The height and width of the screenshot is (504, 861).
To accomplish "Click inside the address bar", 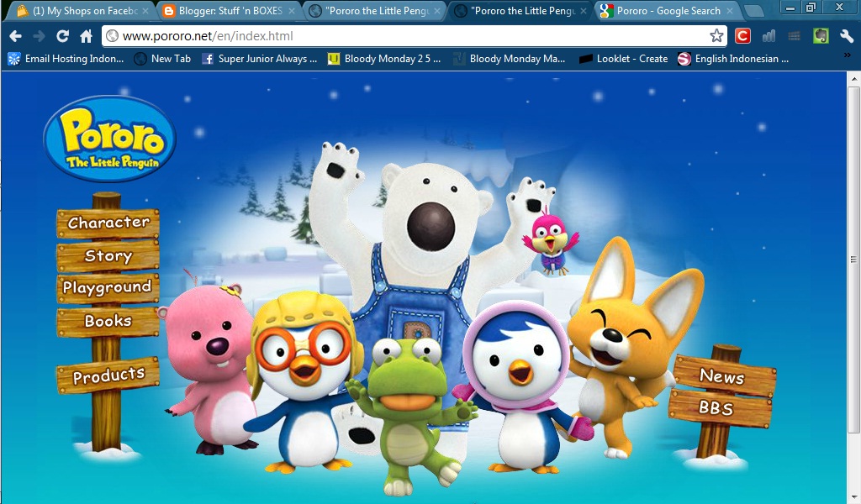I will point(336,36).
